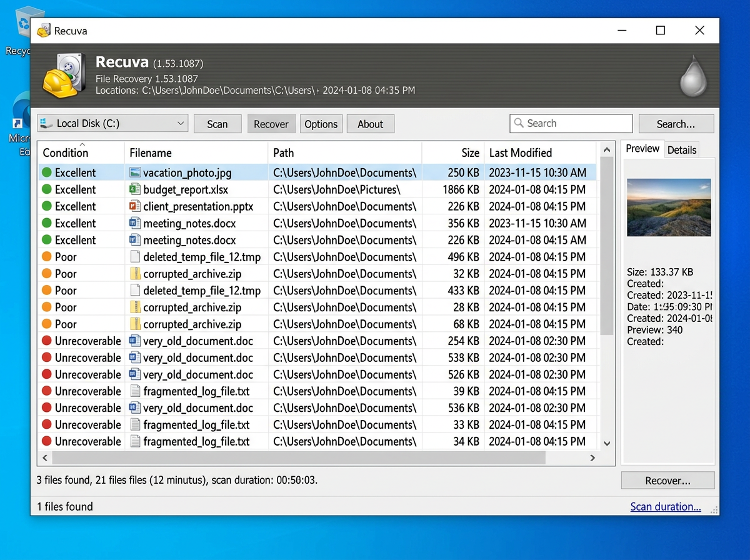Click the file list horizontal scrollbar thumb
This screenshot has width=750, height=560.
[x=299, y=457]
